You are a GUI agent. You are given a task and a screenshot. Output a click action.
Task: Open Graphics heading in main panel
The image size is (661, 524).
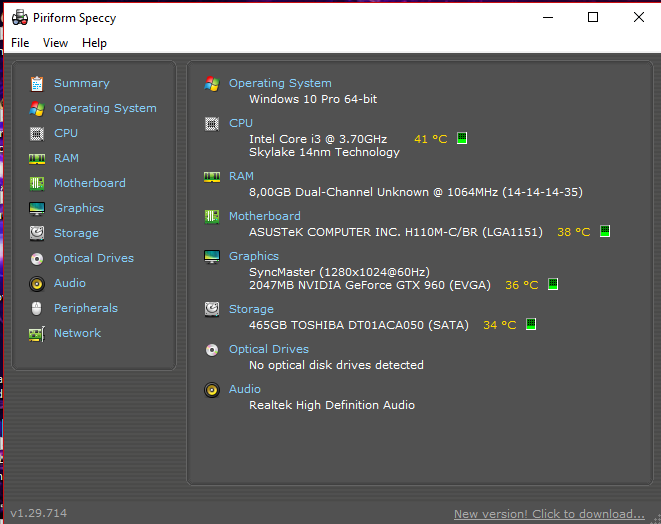[254, 256]
